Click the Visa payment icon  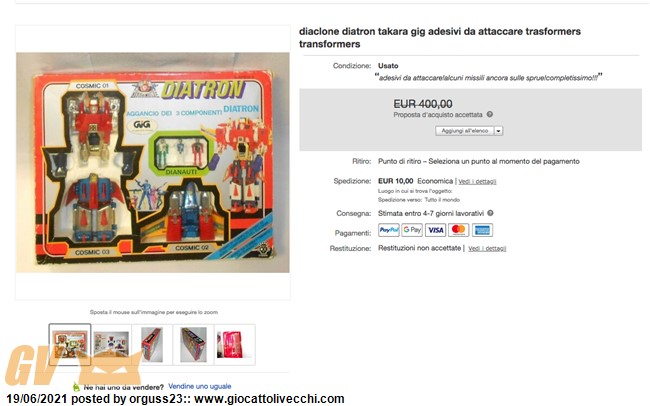pos(436,230)
